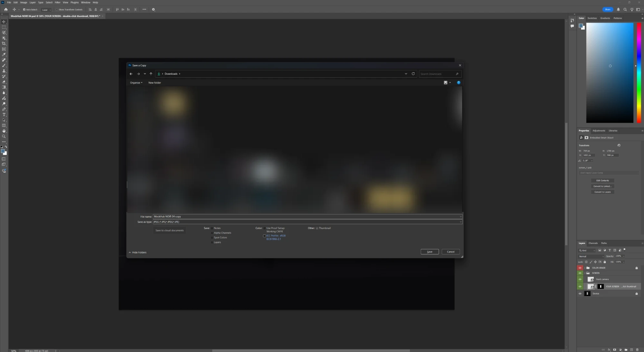Select the Gradient tool
This screenshot has height=352, width=644.
tap(4, 87)
